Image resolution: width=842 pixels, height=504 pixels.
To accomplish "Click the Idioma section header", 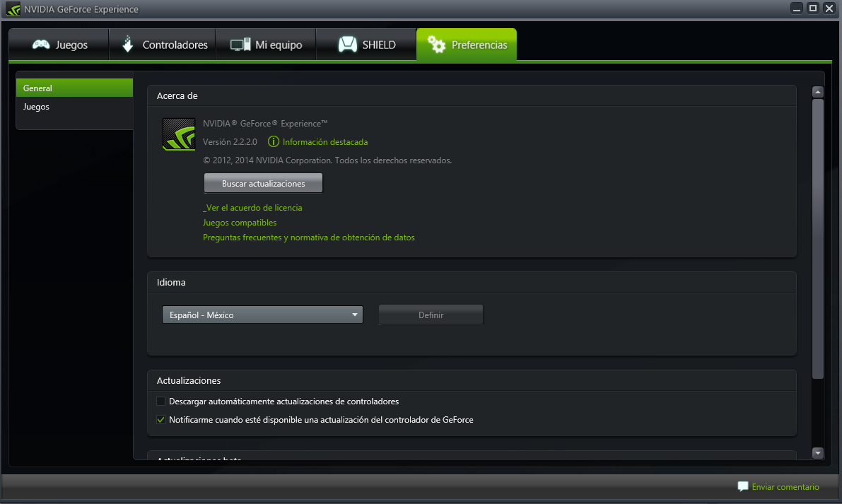I will coord(171,282).
